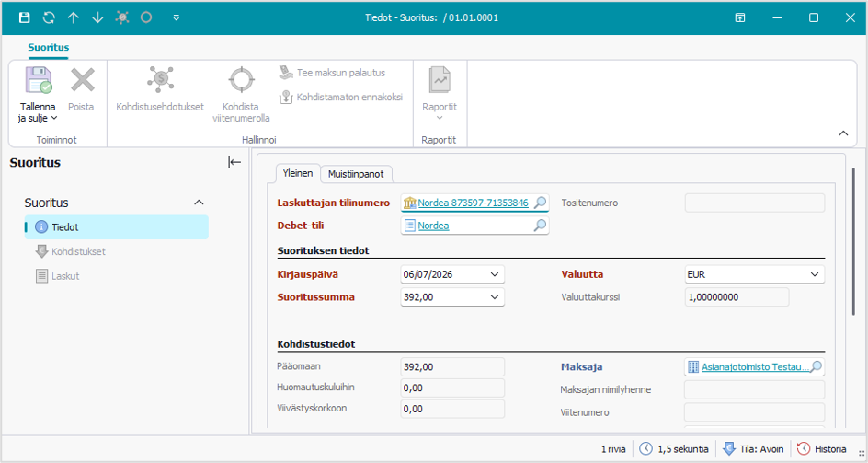Click the save icon in title bar

click(x=24, y=17)
